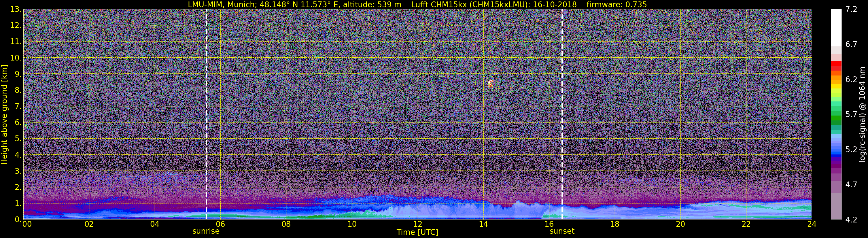Click the height axis tick label '11.'
The height and width of the screenshot is (238, 868).
(x=16, y=42)
